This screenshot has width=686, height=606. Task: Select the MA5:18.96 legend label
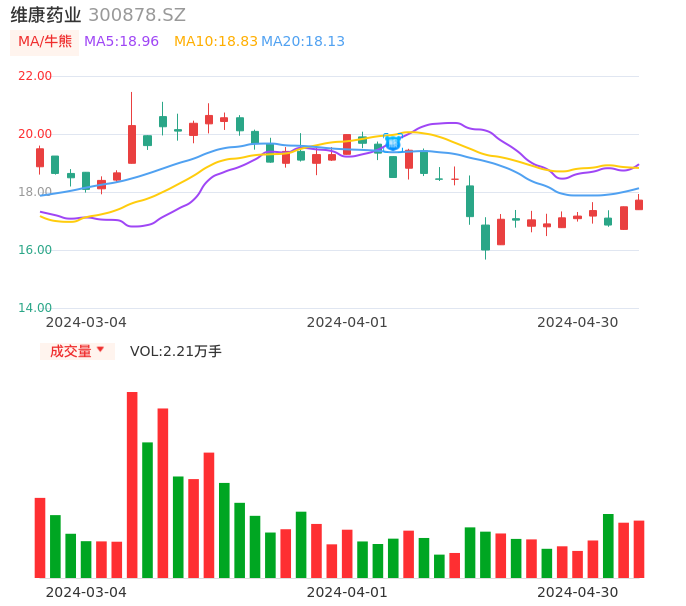(121, 42)
